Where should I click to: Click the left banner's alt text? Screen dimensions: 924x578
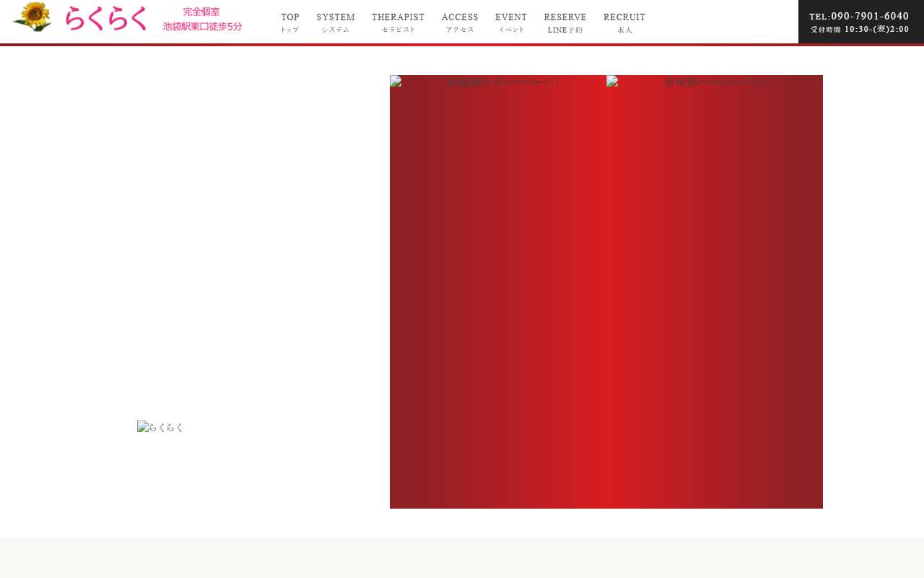504,82
